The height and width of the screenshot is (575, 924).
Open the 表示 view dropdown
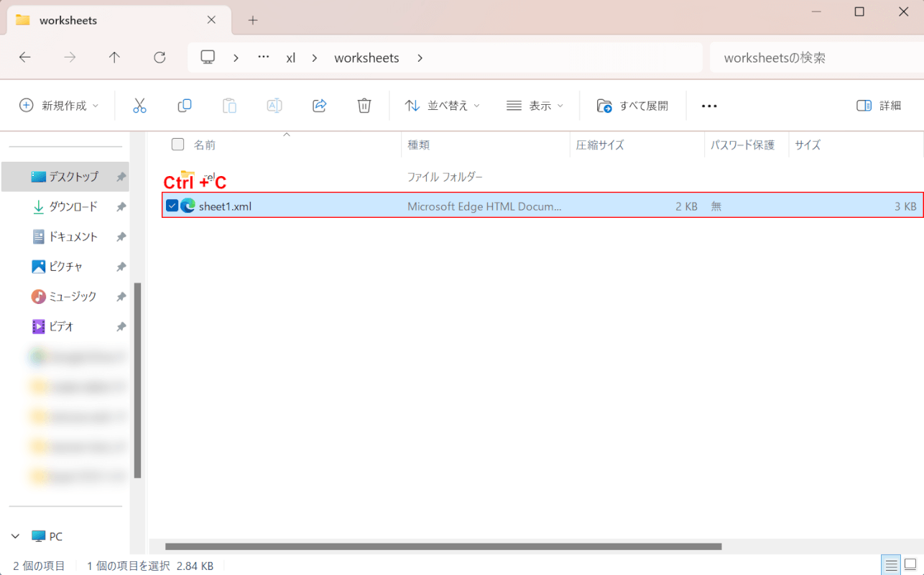[x=535, y=106]
